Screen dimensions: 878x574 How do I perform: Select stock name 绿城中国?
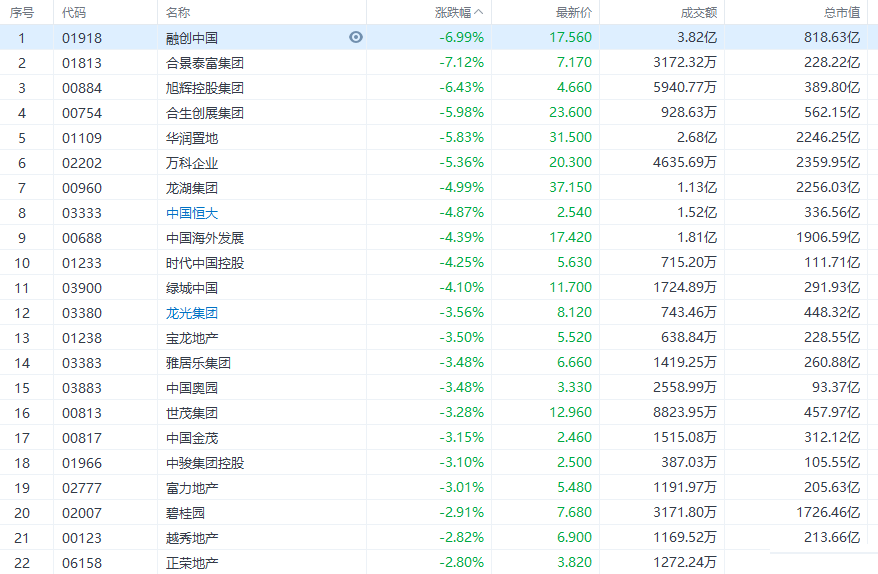click(x=192, y=288)
